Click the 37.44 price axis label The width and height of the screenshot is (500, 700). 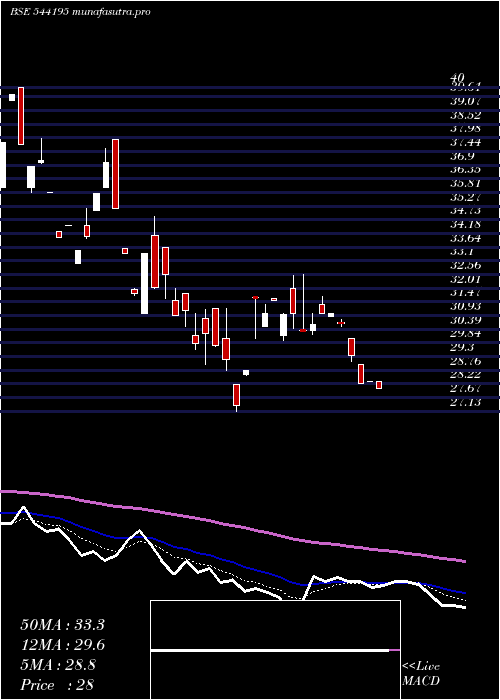click(465, 142)
